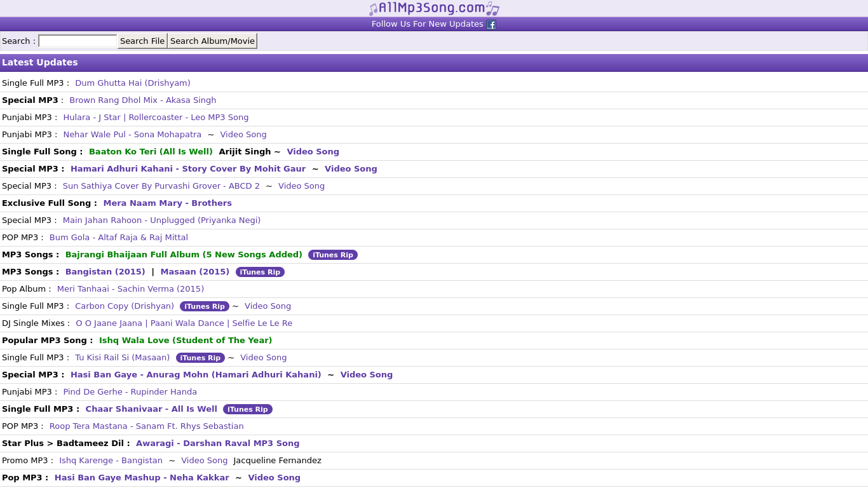Click iTunes Rip badge beside Bajrangi Bhaijaan
The width and height of the screenshot is (868, 488).
click(333, 255)
